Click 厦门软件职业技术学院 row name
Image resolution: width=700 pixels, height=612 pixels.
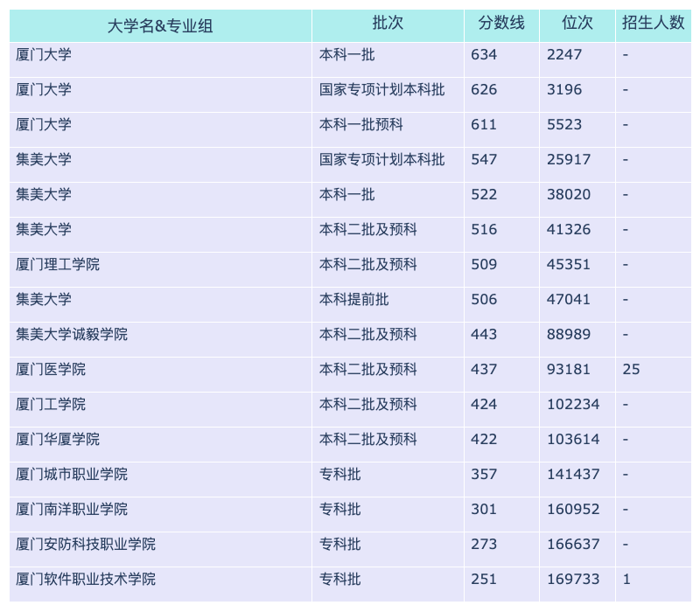pos(86,580)
